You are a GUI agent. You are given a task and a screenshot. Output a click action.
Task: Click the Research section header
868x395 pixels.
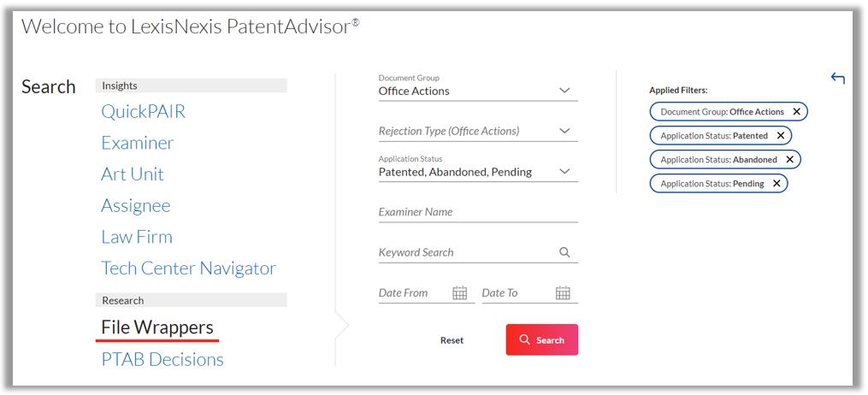tap(191, 300)
